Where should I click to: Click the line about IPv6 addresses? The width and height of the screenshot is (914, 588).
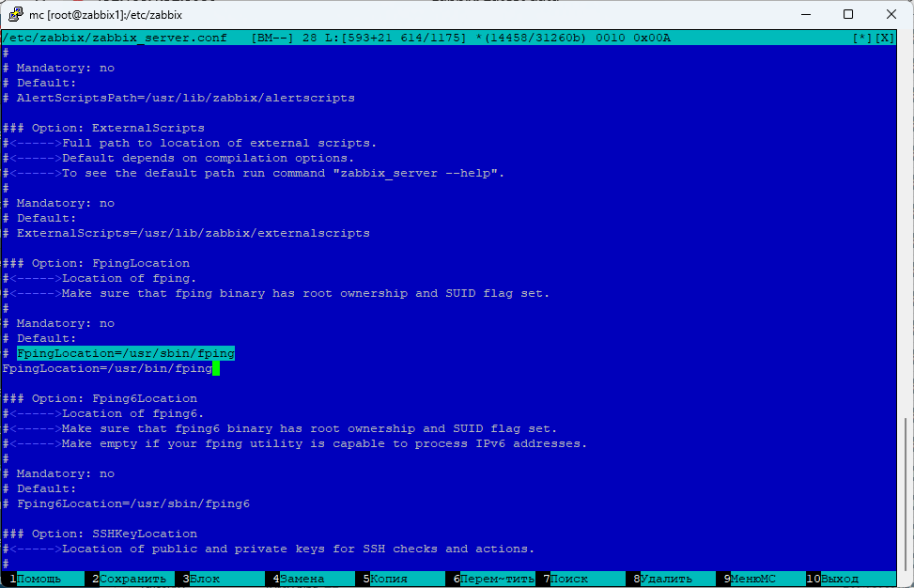[295, 443]
